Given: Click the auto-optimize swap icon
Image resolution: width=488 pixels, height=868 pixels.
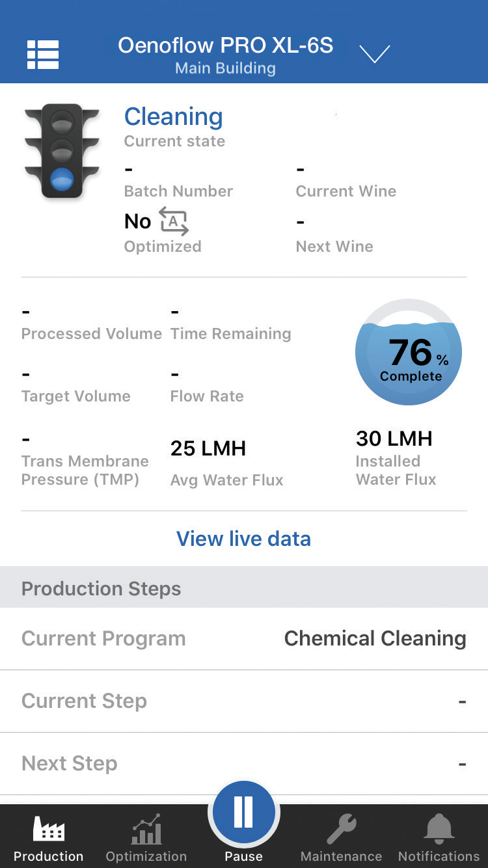Looking at the screenshot, I should (173, 221).
